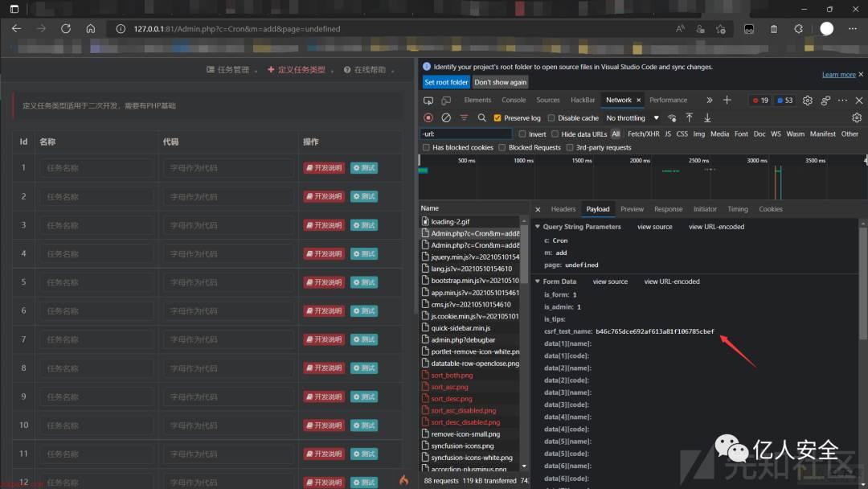Click 测试 button in row 5
This screenshot has height=489, width=868.
pos(364,282)
